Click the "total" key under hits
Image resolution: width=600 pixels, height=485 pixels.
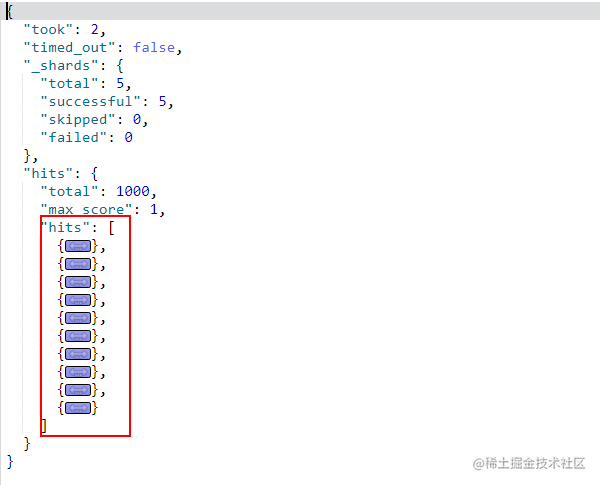tap(69, 191)
